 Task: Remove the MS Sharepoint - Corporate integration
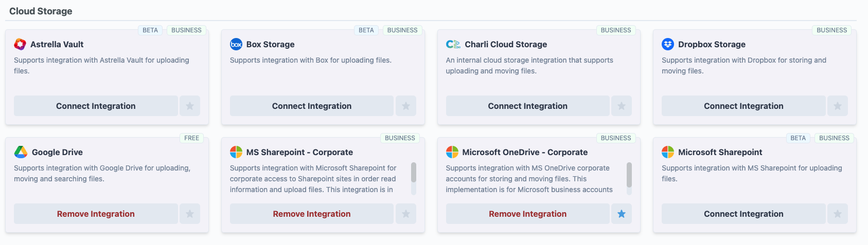[312, 214]
